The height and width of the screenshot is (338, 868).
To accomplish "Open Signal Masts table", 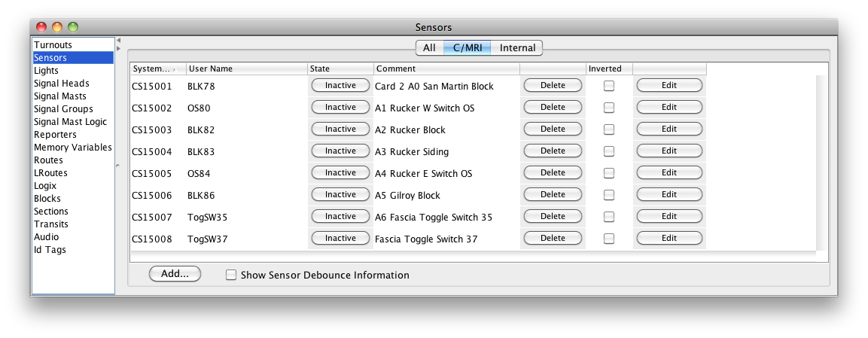I will coord(73,96).
